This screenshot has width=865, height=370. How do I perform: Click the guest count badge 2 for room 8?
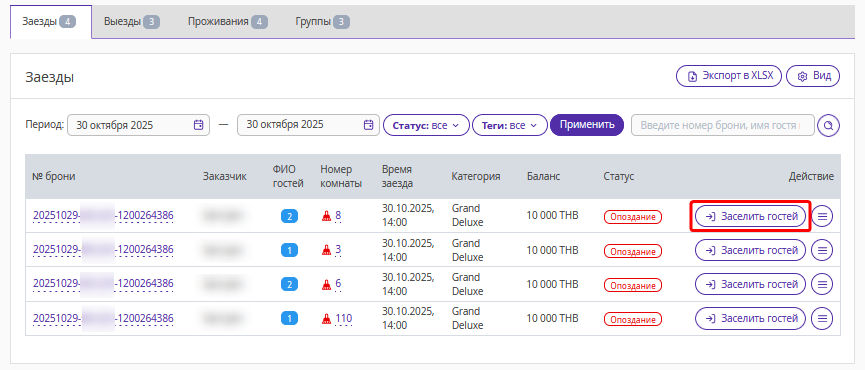289,216
